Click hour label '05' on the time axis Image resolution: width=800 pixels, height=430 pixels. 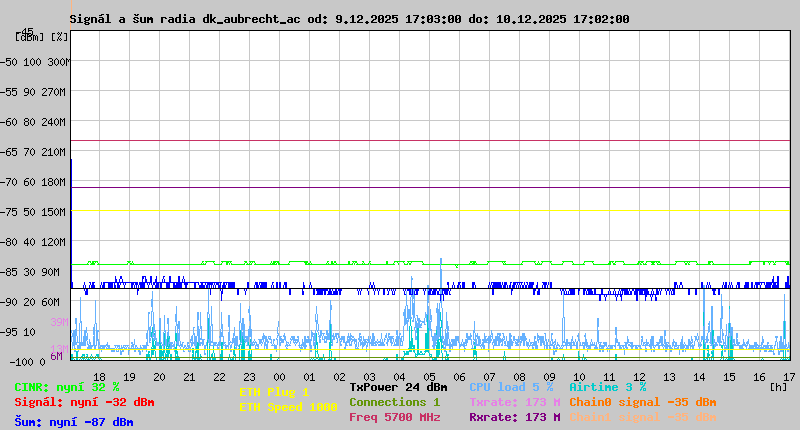429,377
